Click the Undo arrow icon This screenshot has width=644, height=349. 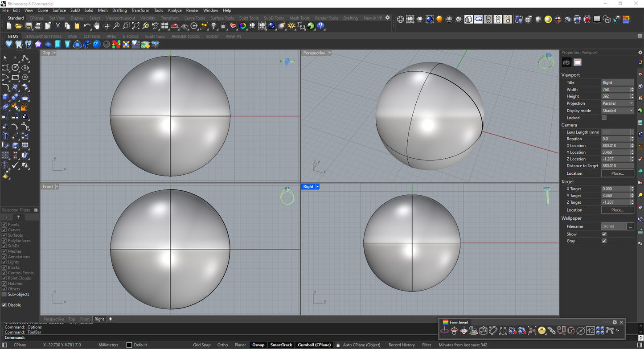click(x=87, y=26)
